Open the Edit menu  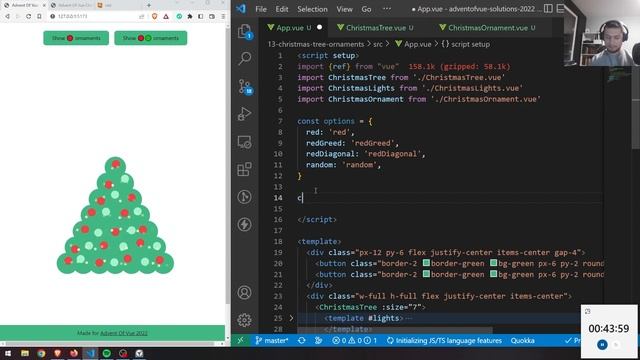pos(282,9)
